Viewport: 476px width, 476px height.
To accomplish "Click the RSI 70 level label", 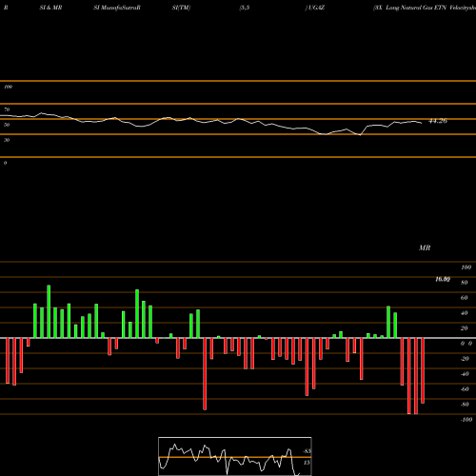I will tap(7, 109).
